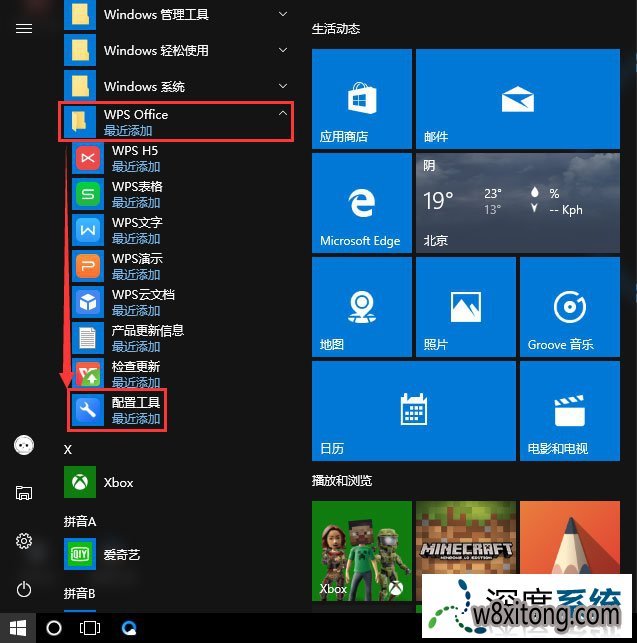Launch the Xbox app from list
The height and width of the screenshot is (643, 637).
click(118, 482)
